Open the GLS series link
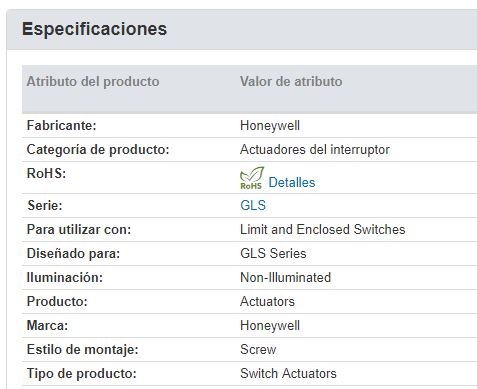477x389 pixels. point(253,205)
